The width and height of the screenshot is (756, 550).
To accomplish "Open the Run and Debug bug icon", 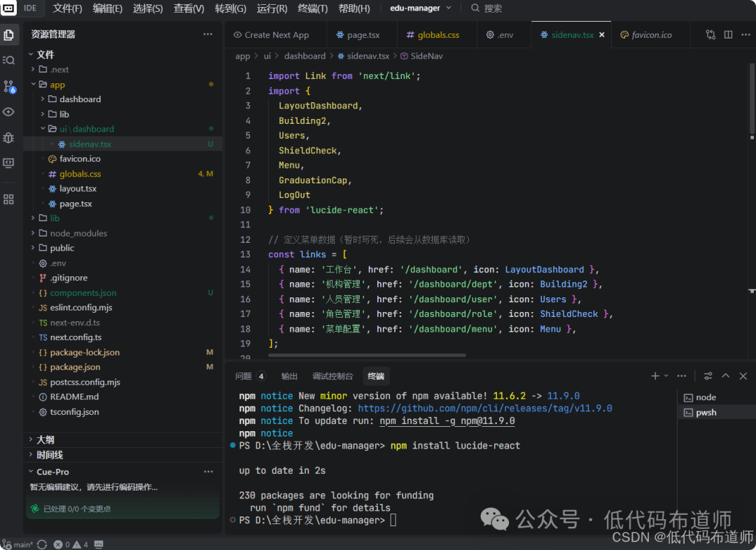I will coord(9,138).
